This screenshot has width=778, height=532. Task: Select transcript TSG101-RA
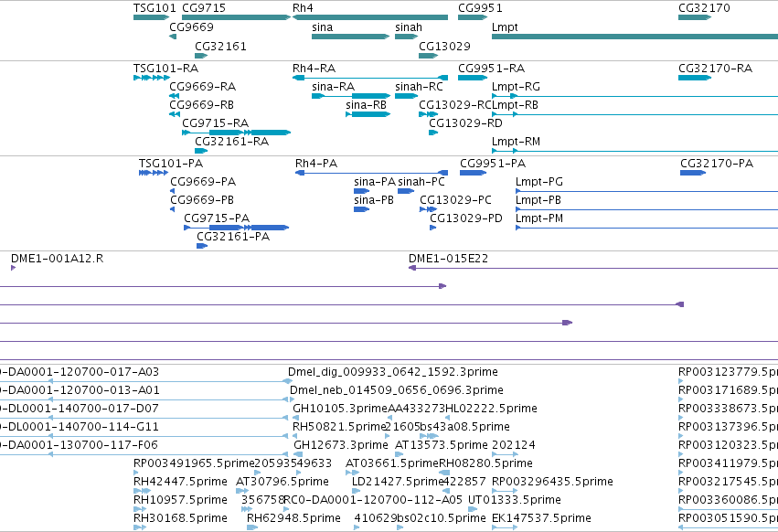[165, 68]
